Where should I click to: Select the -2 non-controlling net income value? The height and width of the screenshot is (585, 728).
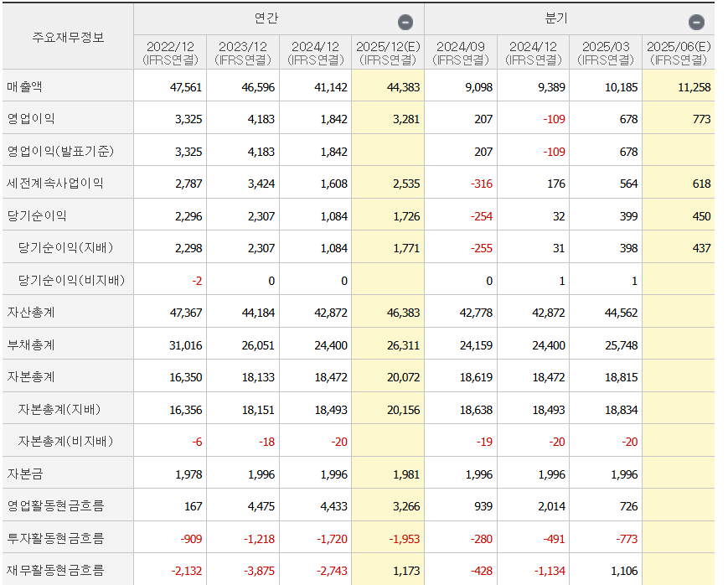[x=197, y=281]
